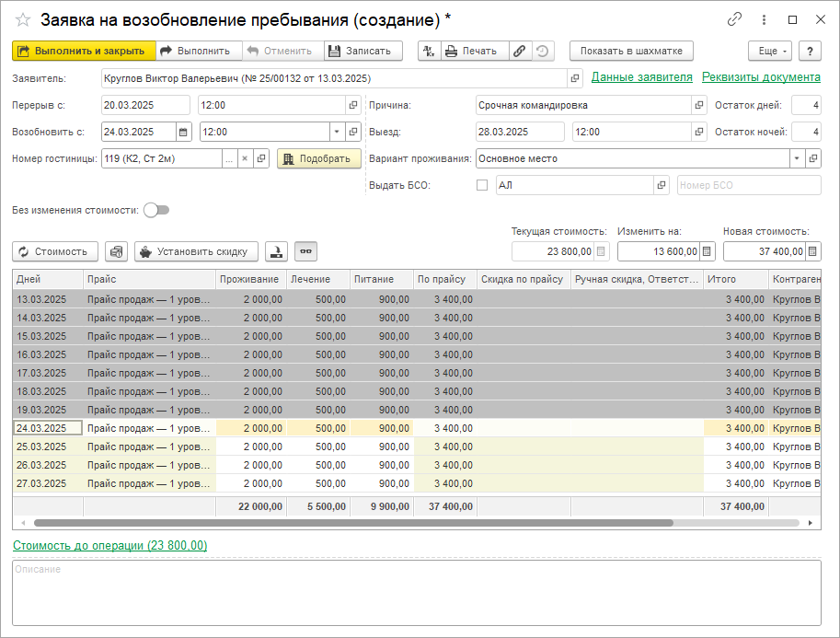Expand Возобновить с time dropdown

tap(335, 132)
